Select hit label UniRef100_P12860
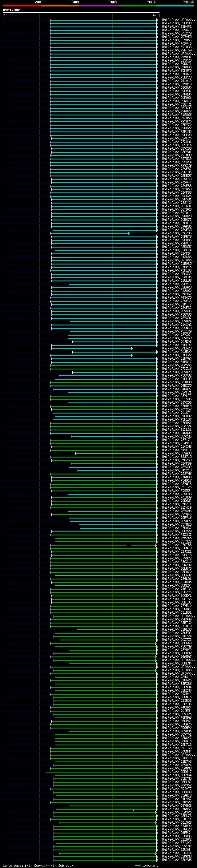The width and height of the screenshot is (197, 868). 177,291
